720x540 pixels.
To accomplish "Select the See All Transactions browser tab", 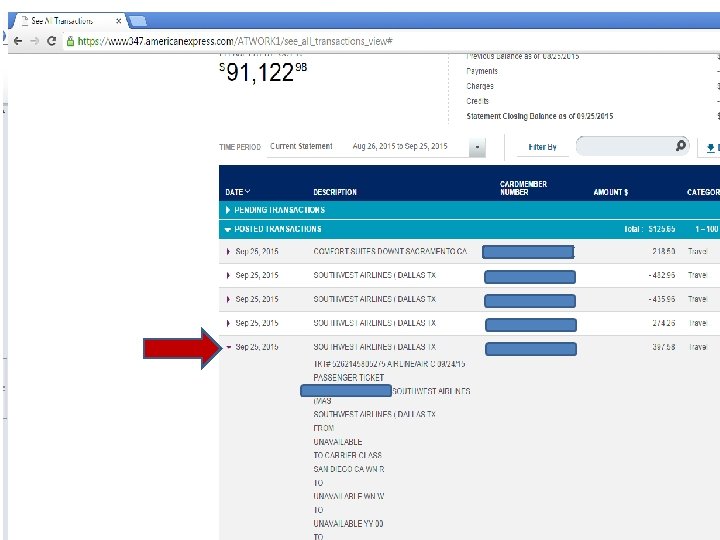I will pyautogui.click(x=68, y=21).
